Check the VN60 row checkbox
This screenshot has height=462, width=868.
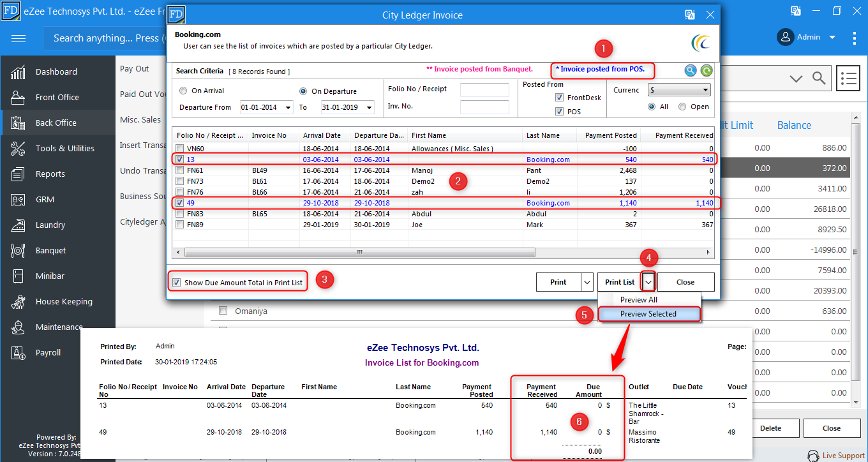click(x=180, y=149)
